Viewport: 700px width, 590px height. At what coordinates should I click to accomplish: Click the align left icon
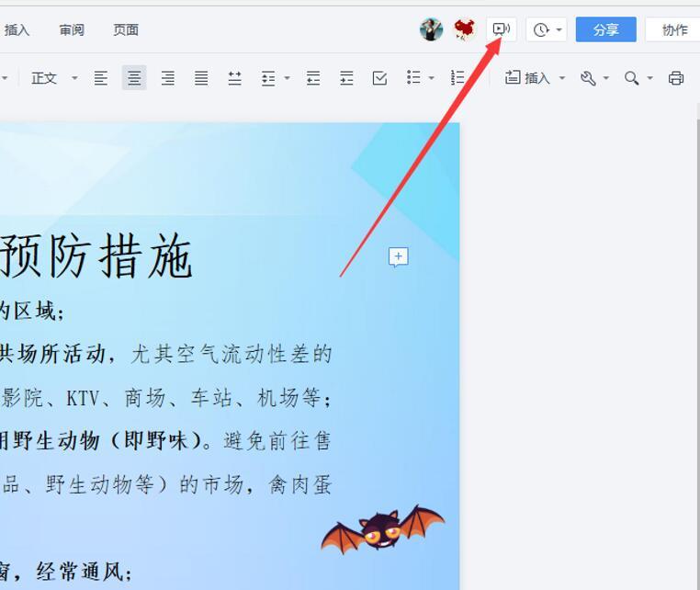point(101,78)
